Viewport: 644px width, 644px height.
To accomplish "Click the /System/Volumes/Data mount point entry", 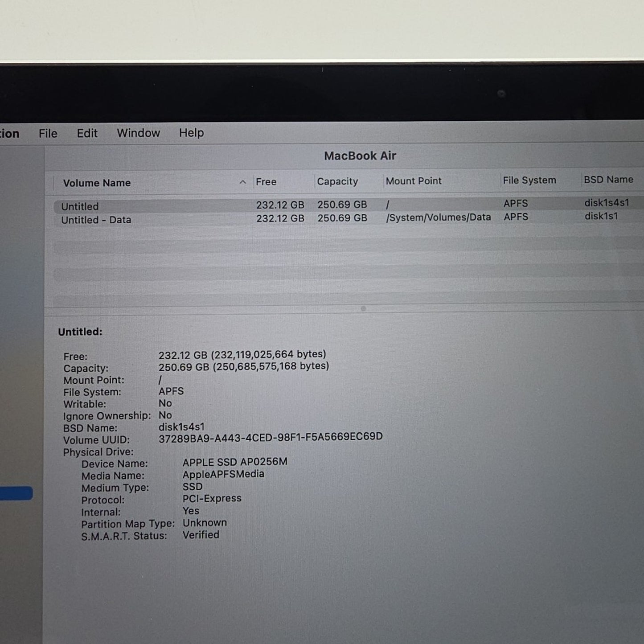I will click(x=438, y=217).
